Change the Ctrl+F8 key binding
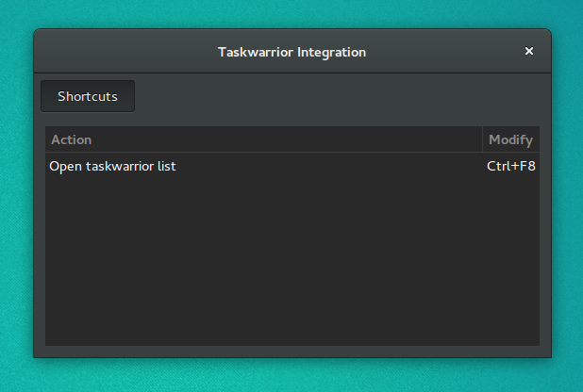Viewport: 583px width, 392px height. point(511,166)
